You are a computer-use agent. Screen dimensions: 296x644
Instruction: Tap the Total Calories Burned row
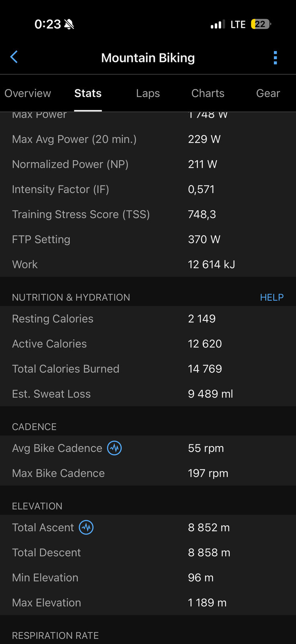[x=148, y=369]
